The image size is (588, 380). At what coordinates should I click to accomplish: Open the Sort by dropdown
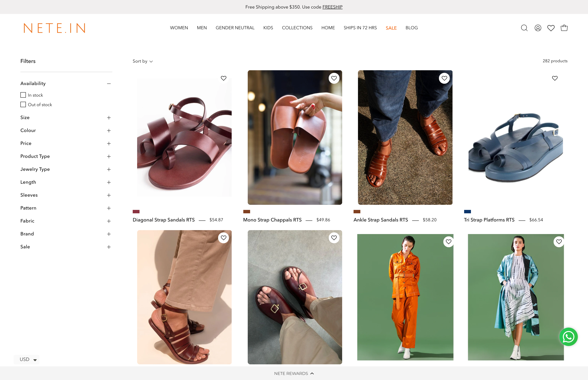(143, 61)
